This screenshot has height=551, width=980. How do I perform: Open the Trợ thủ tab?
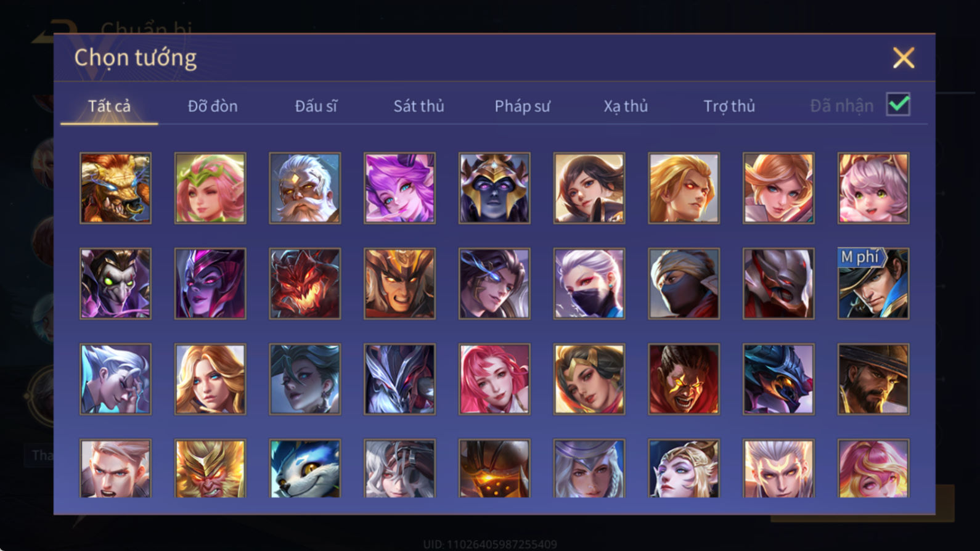click(x=729, y=106)
